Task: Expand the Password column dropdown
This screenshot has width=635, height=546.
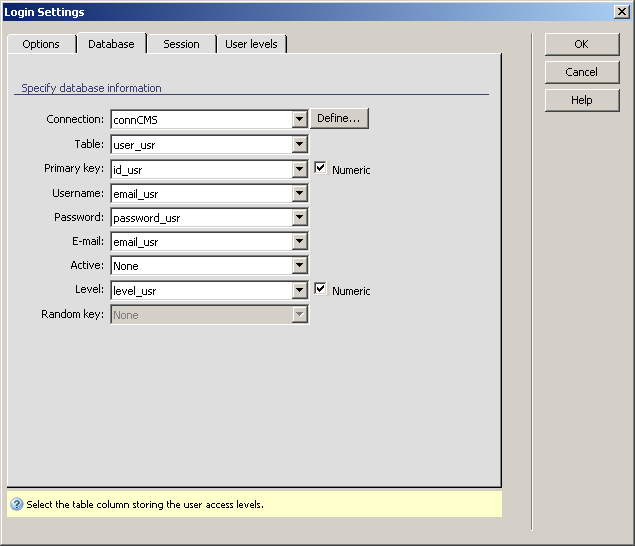Action: click(x=299, y=217)
